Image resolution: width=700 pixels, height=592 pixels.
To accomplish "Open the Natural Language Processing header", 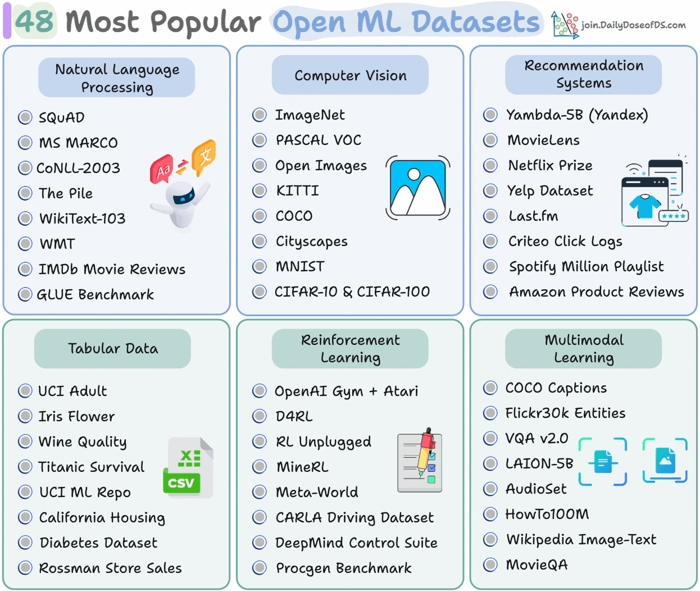I will pos(117,78).
